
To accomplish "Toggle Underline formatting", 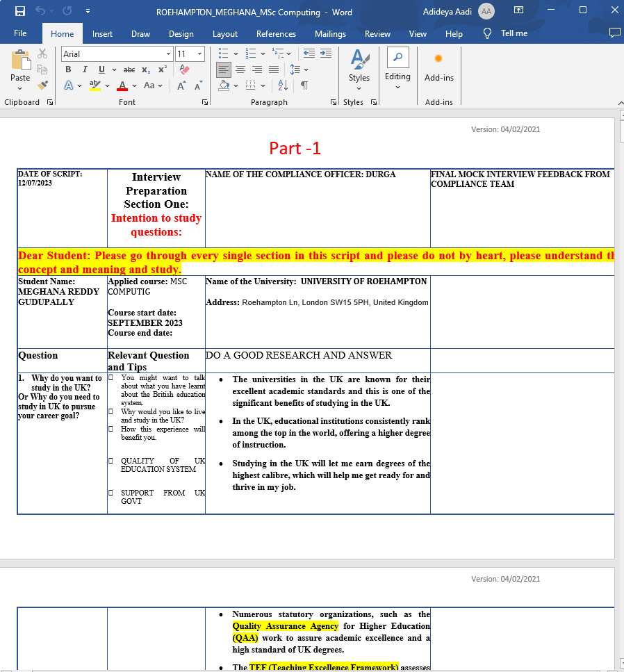I will pos(101,69).
